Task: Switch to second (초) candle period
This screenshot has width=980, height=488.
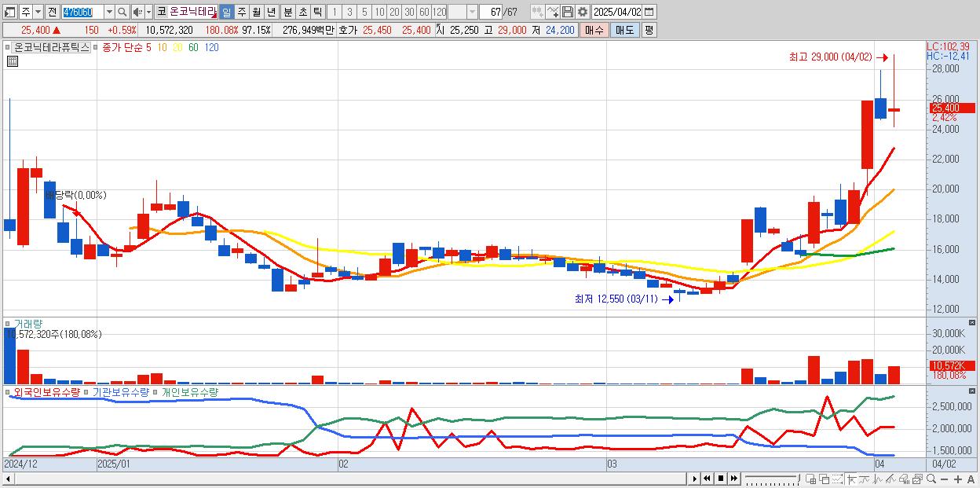Action: (x=302, y=12)
